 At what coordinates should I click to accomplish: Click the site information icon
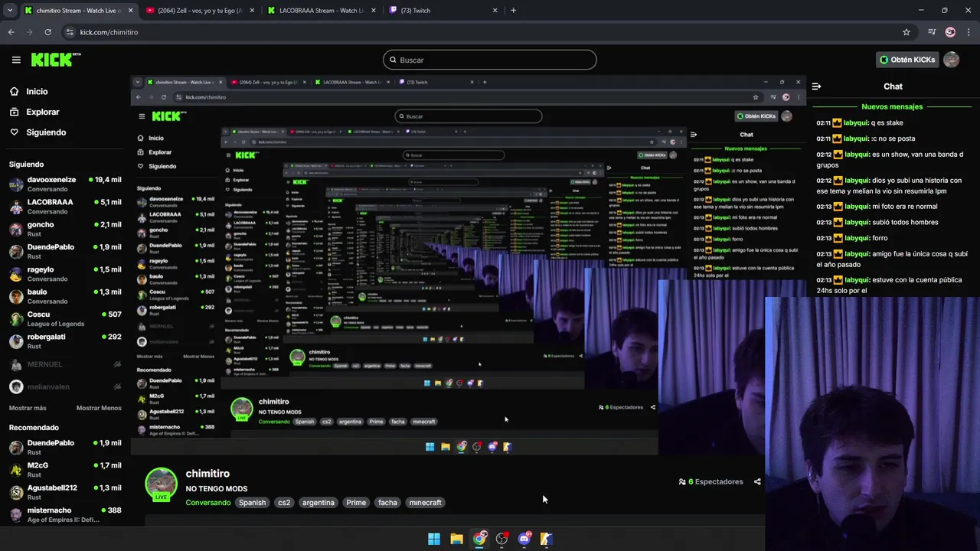tap(70, 32)
